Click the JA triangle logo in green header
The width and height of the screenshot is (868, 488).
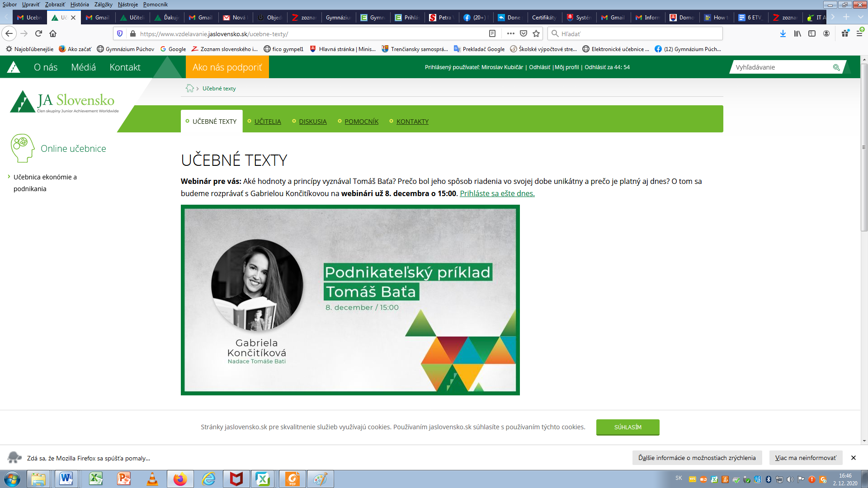pyautogui.click(x=14, y=67)
